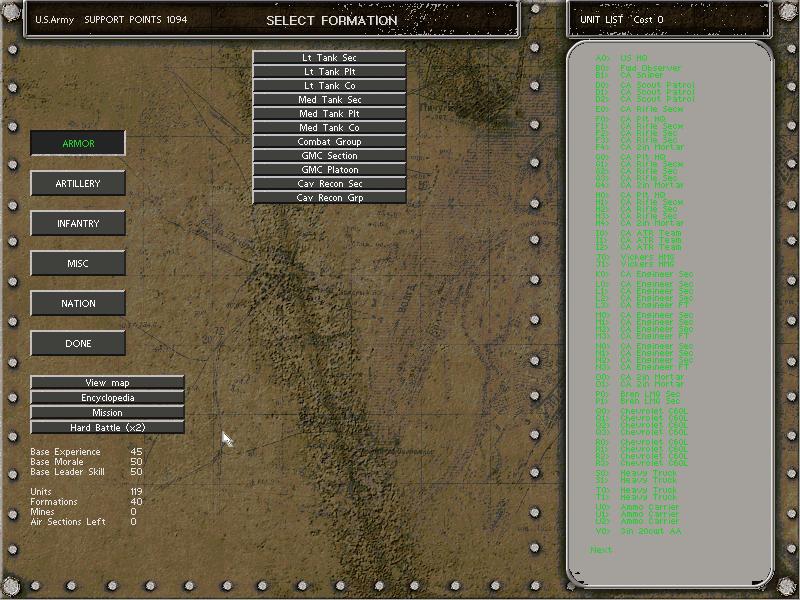Select unit P1 Bren Lng Sec
Image resolution: width=800 pixels, height=600 pixels.
click(x=637, y=402)
